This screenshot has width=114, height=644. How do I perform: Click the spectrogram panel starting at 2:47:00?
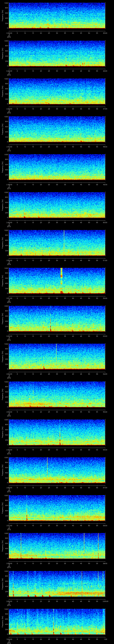[x=57, y=129]
